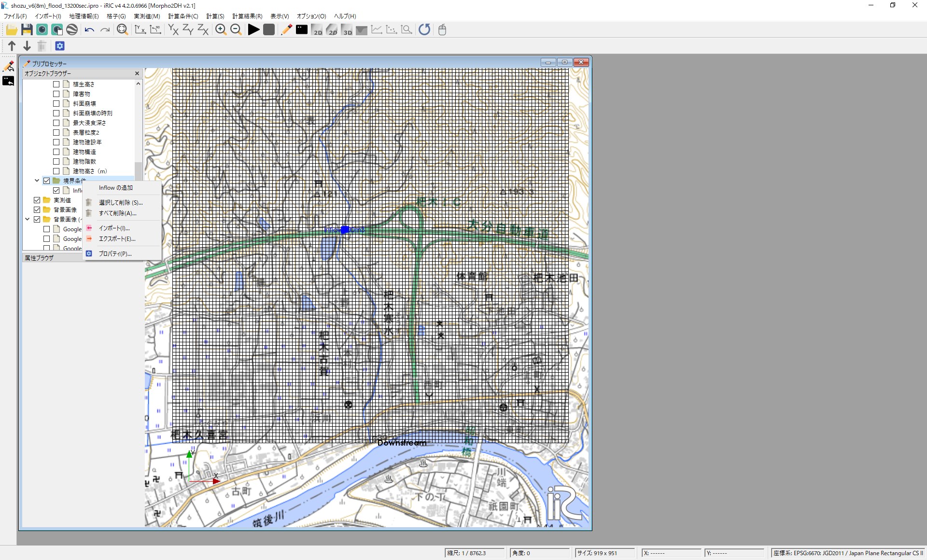This screenshot has width=927, height=560.
Task: Click the move up arrow icon
Action: point(12,46)
